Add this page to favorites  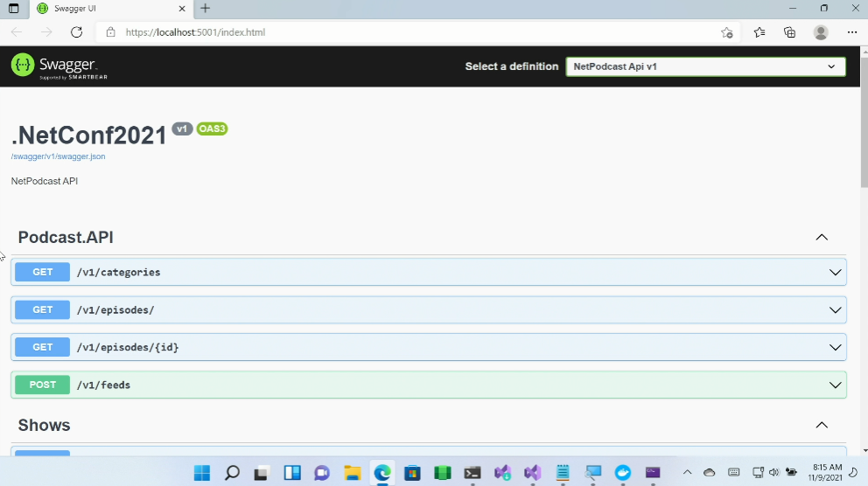click(727, 32)
